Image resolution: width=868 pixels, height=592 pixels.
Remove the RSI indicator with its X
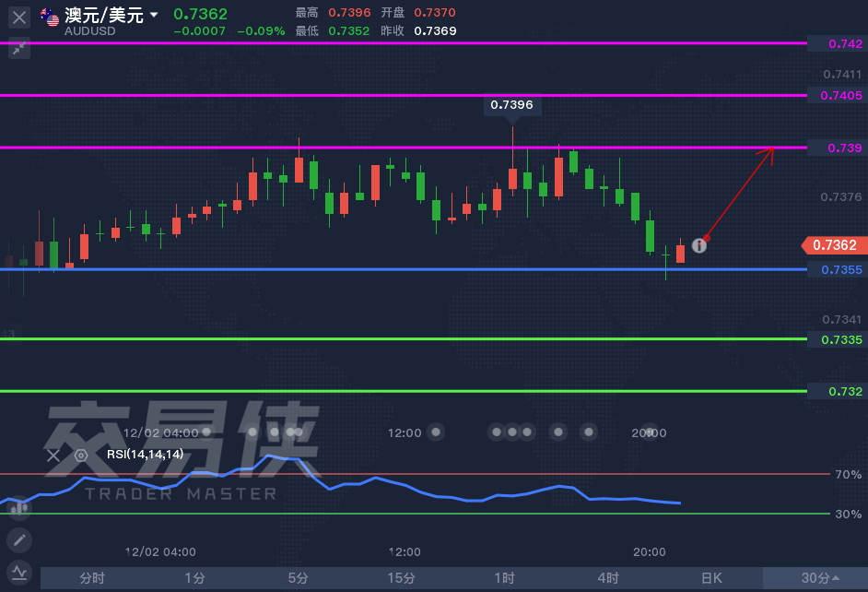(x=53, y=456)
